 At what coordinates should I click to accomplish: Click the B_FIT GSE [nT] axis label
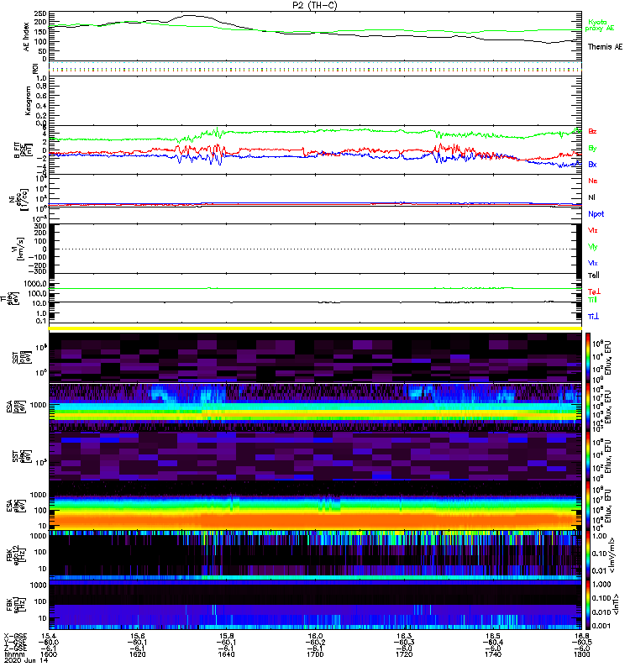coord(24,150)
